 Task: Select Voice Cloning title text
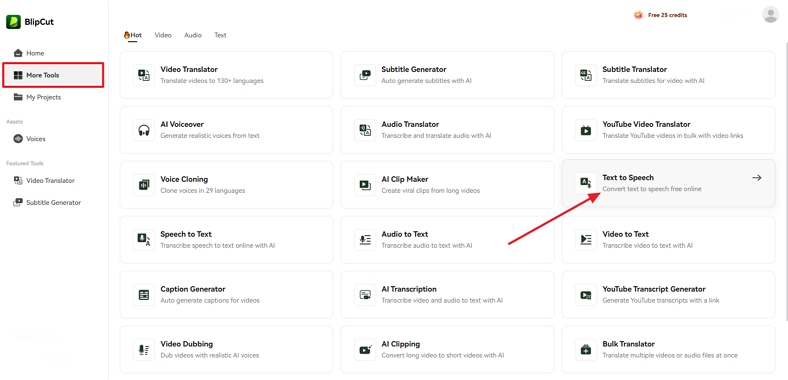point(184,179)
